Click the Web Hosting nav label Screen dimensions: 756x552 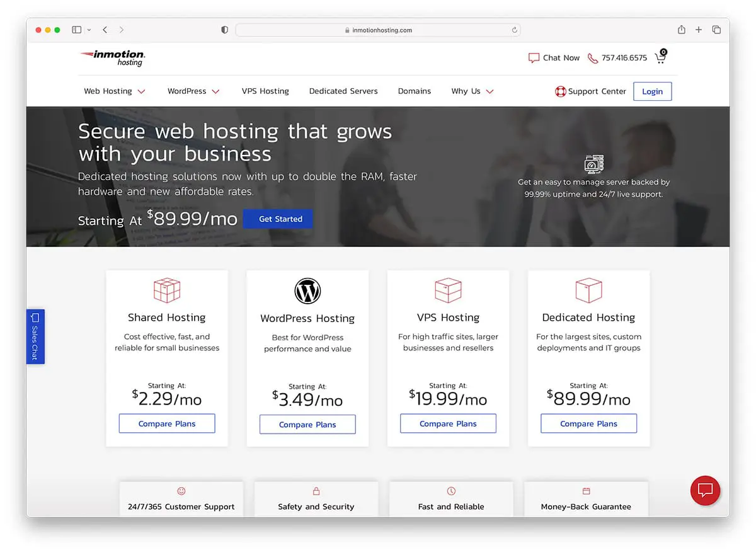[108, 91]
